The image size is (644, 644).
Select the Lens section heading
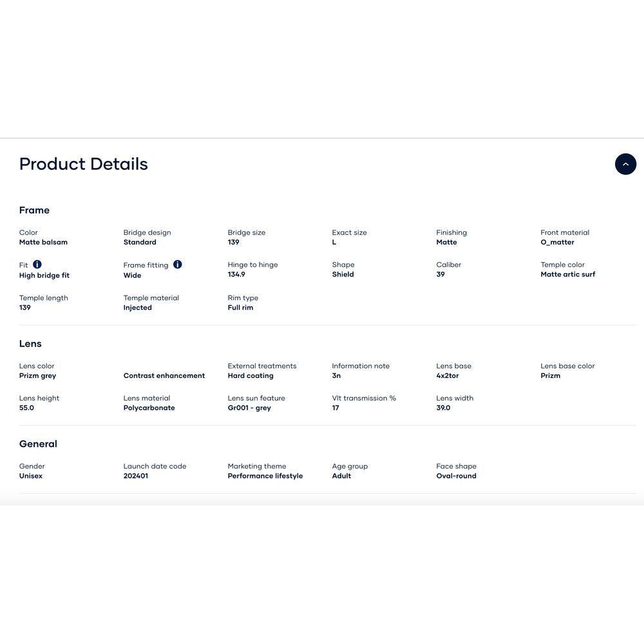coord(30,344)
